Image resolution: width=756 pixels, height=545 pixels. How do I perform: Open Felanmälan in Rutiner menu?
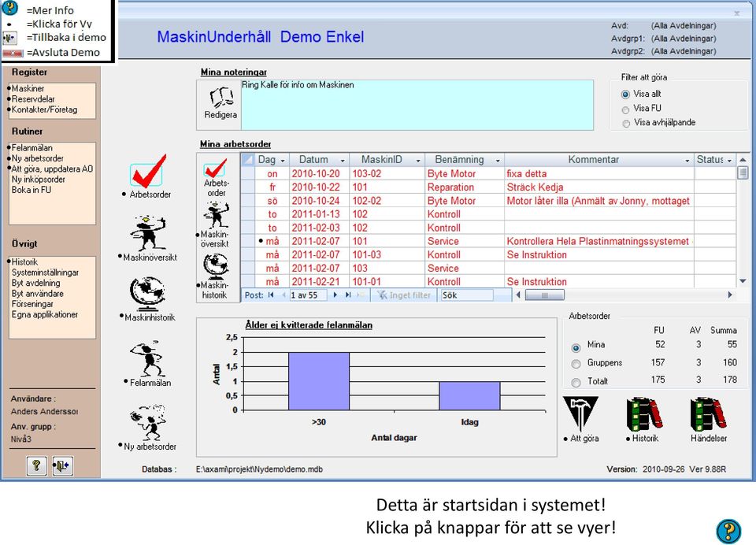[31, 147]
